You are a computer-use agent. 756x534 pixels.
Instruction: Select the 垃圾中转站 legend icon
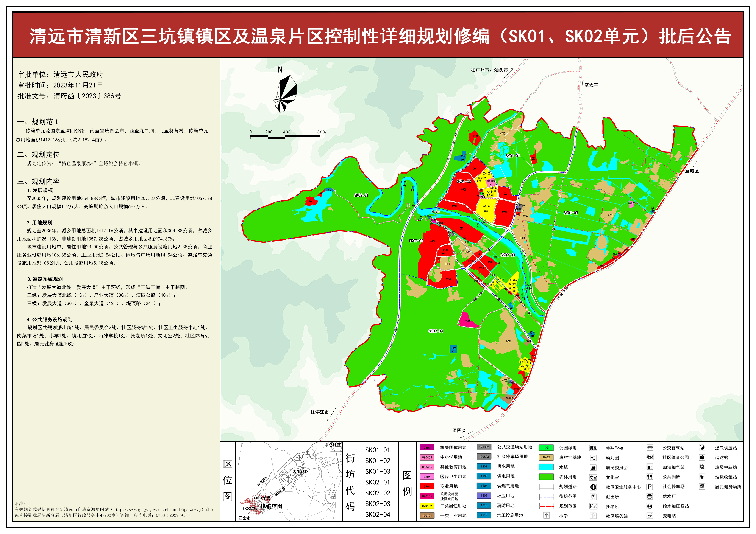pyautogui.click(x=702, y=467)
